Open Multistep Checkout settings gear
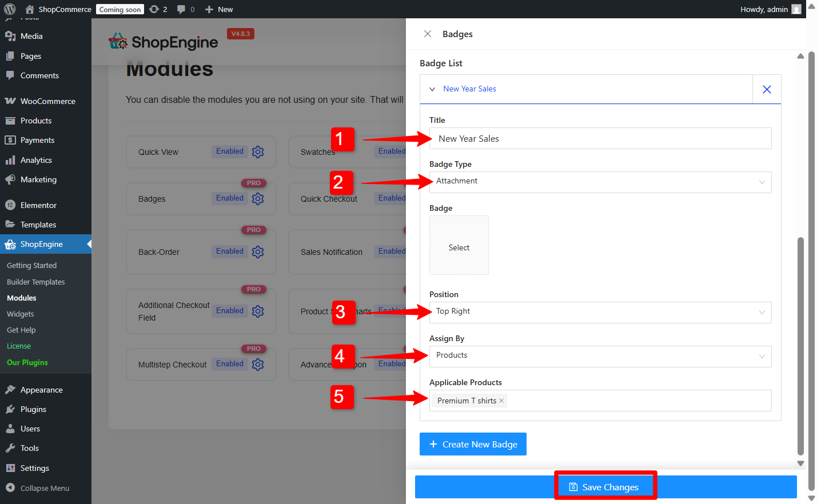Viewport: 817px width, 504px height. [x=258, y=365]
